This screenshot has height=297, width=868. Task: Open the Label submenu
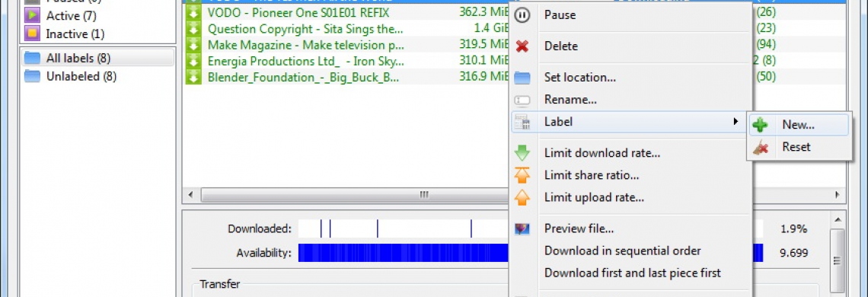(630, 122)
